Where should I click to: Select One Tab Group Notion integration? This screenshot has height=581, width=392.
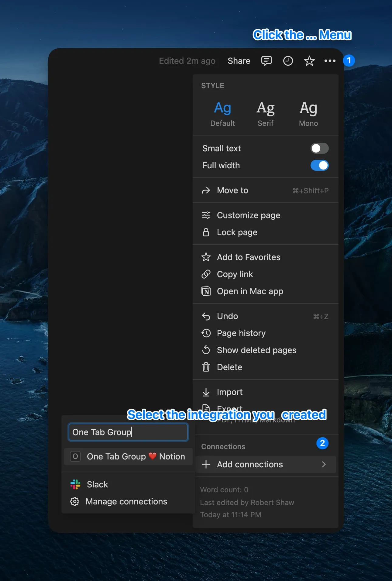tap(128, 456)
